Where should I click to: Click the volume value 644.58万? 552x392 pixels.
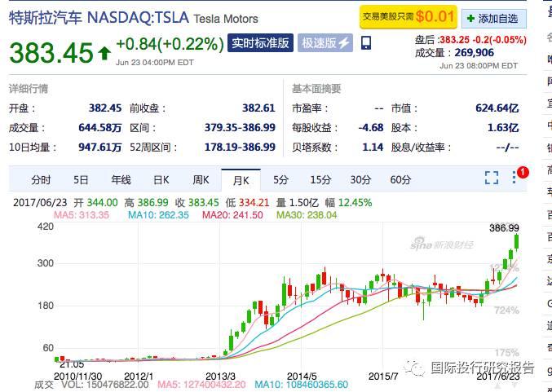tap(100, 127)
